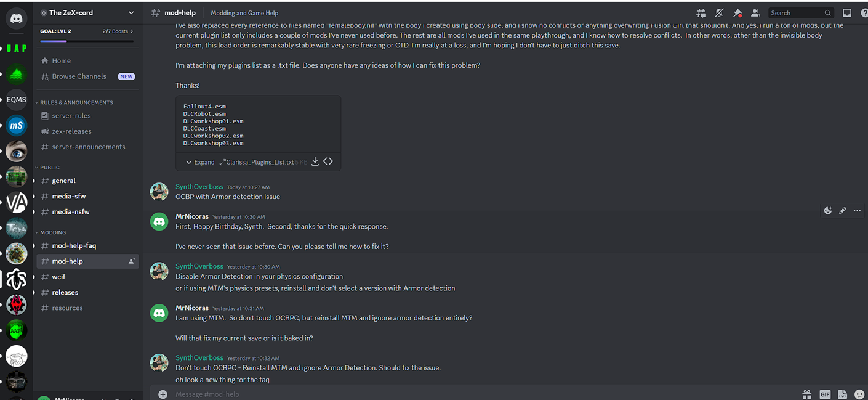
Task: Open the emoji picker
Action: click(859, 394)
